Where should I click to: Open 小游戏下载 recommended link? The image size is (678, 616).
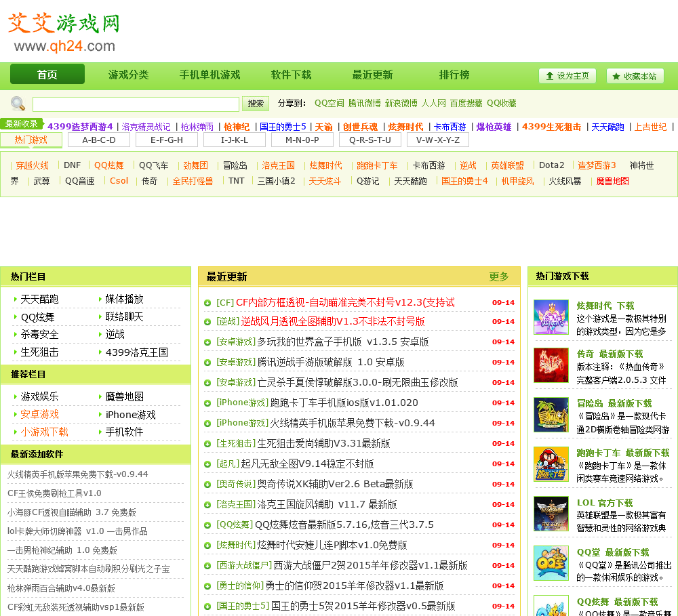[x=45, y=432]
